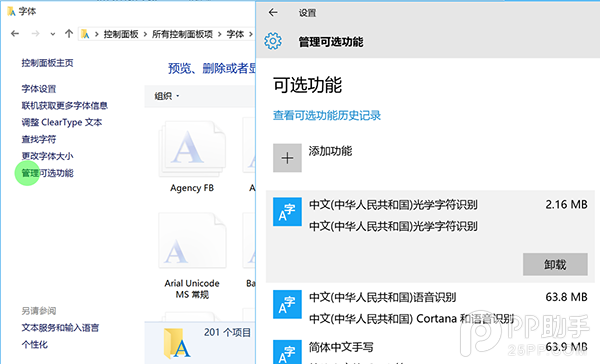Click 查找字符 sidebar link

39,139
